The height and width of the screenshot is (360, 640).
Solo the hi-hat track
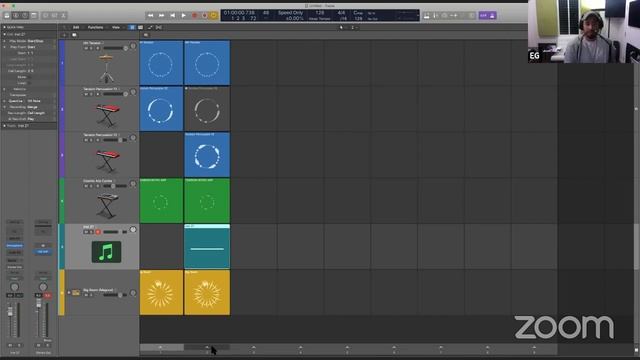point(91,48)
